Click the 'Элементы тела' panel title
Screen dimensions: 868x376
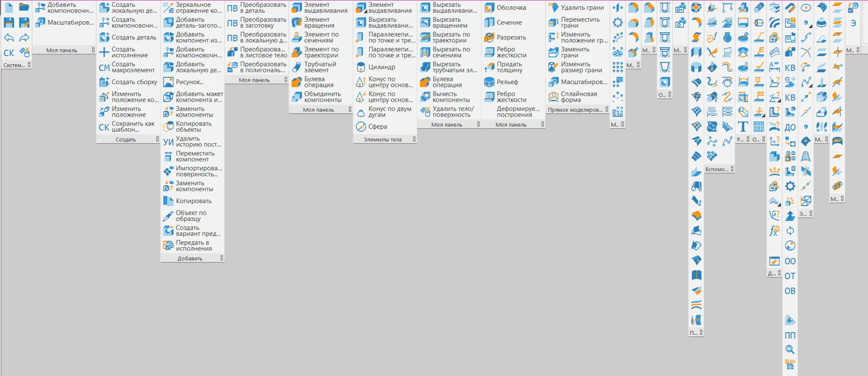382,140
